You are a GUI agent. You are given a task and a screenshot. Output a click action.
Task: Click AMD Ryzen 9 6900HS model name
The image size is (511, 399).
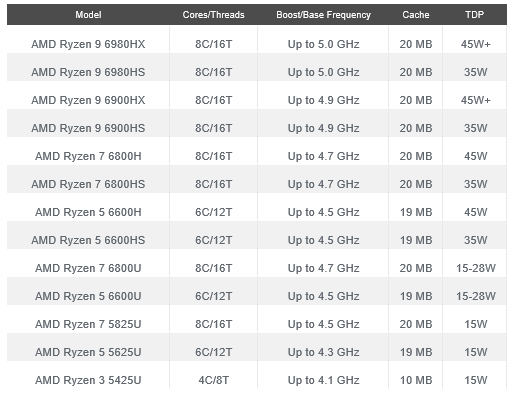[x=88, y=128]
